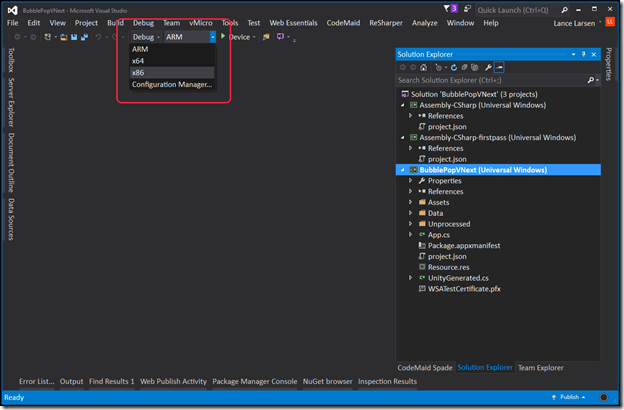Viewport: 624px width, 410px height.
Task: Click the status bar circle icon
Action: pos(603,397)
